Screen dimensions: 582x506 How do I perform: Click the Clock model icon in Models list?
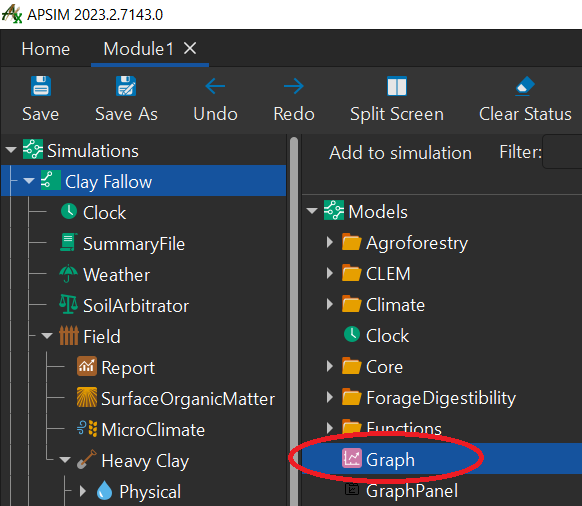[352, 334]
